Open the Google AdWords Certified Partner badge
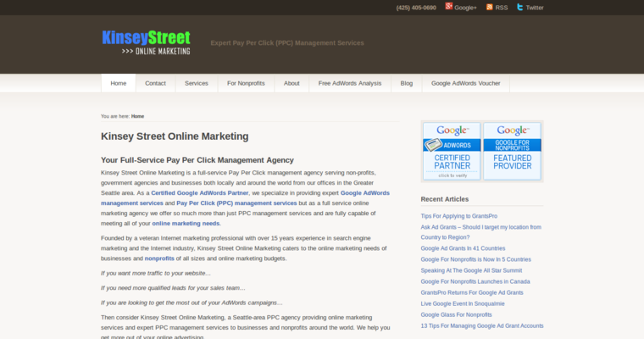 click(452, 151)
